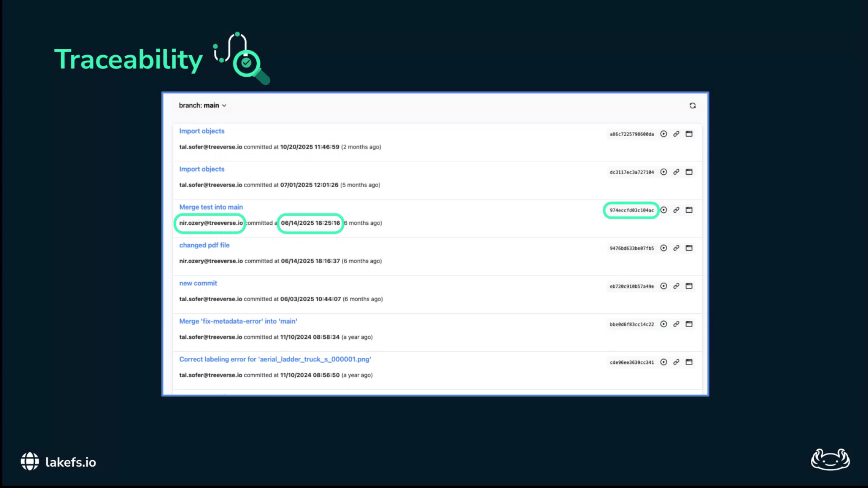Viewport: 868px width, 488px height.
Task: Open the first Import objects commit link
Action: pyautogui.click(x=201, y=131)
